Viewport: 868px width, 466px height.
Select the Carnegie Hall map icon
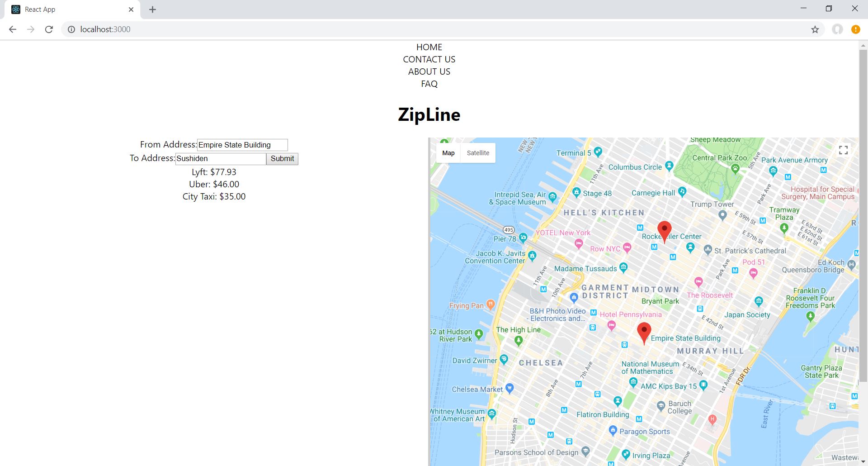pyautogui.click(x=682, y=192)
